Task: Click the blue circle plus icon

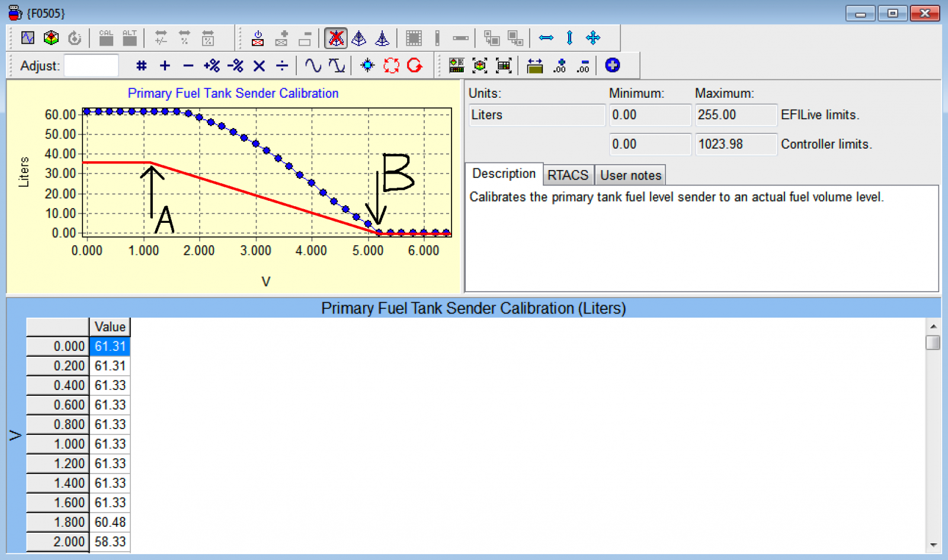Action: pyautogui.click(x=613, y=65)
